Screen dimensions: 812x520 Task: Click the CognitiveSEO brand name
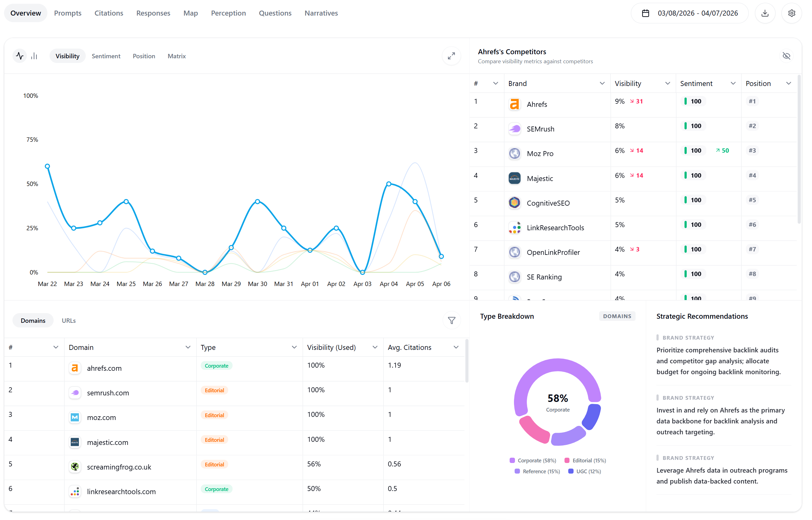click(548, 203)
